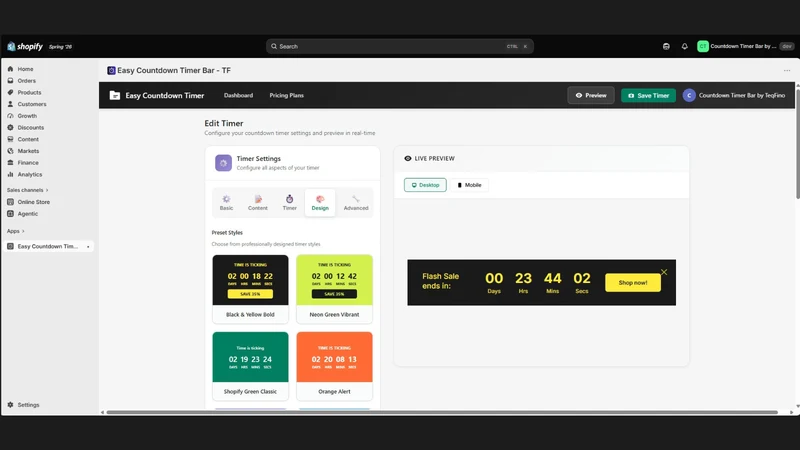The width and height of the screenshot is (800, 450).
Task: Click the Preview button
Action: tap(591, 95)
